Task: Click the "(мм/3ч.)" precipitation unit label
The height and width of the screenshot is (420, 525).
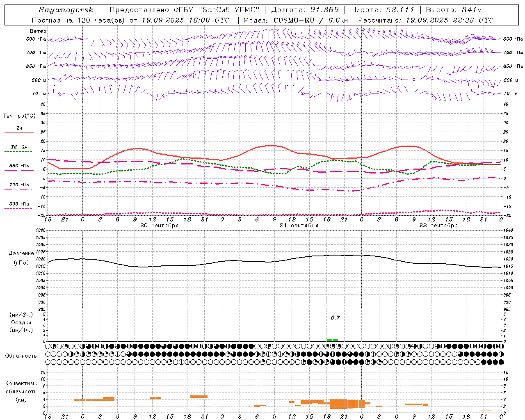Action: pyautogui.click(x=21, y=315)
